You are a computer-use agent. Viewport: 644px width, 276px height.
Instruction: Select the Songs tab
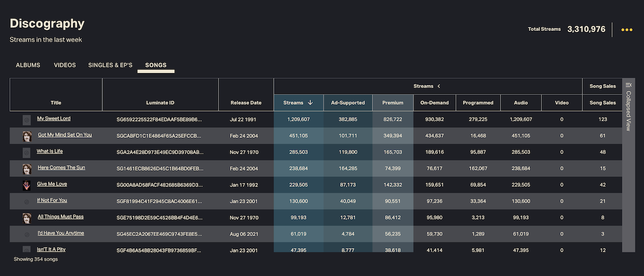[156, 65]
